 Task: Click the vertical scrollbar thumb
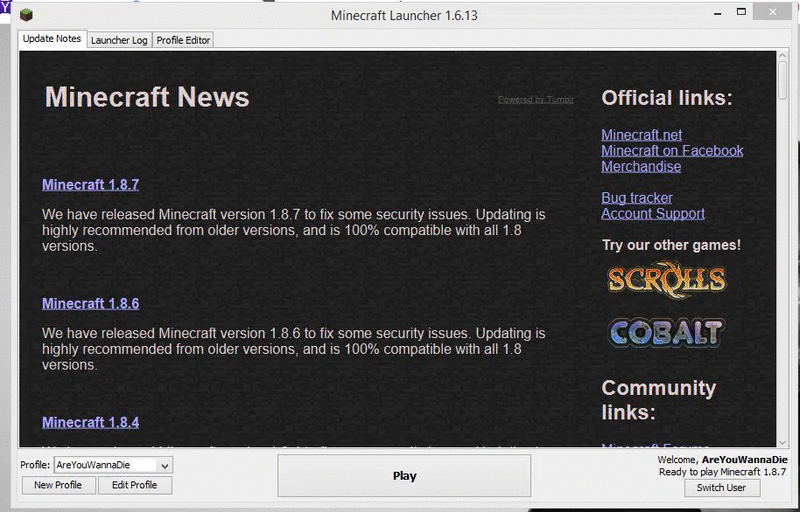click(783, 81)
